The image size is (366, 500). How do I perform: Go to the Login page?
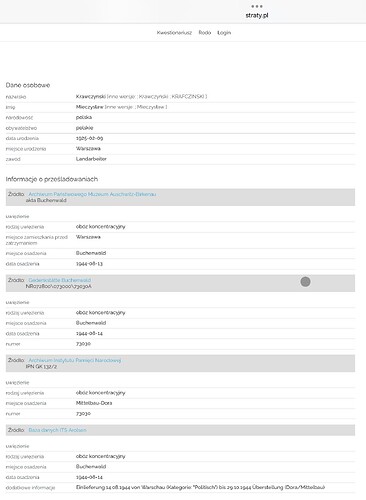(x=224, y=33)
